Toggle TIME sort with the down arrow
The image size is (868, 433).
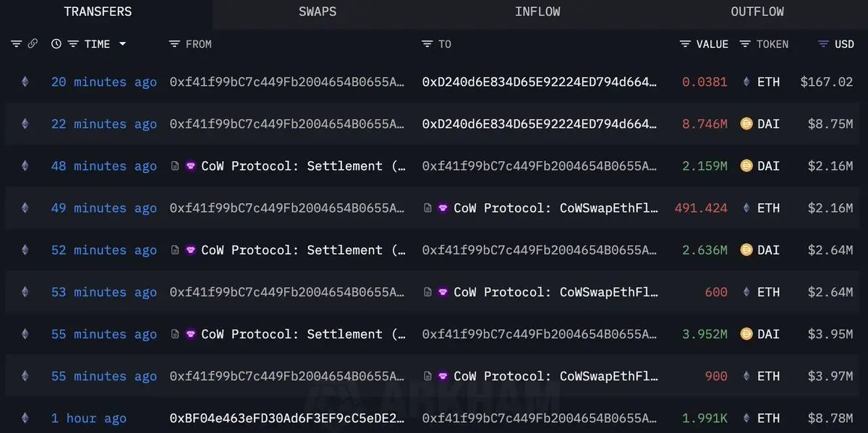click(x=122, y=44)
